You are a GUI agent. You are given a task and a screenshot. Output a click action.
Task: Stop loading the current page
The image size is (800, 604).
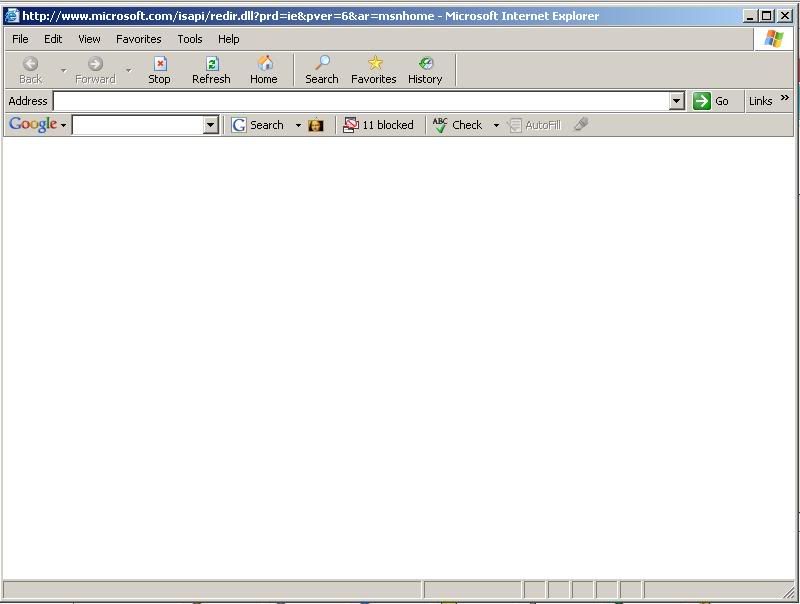159,69
